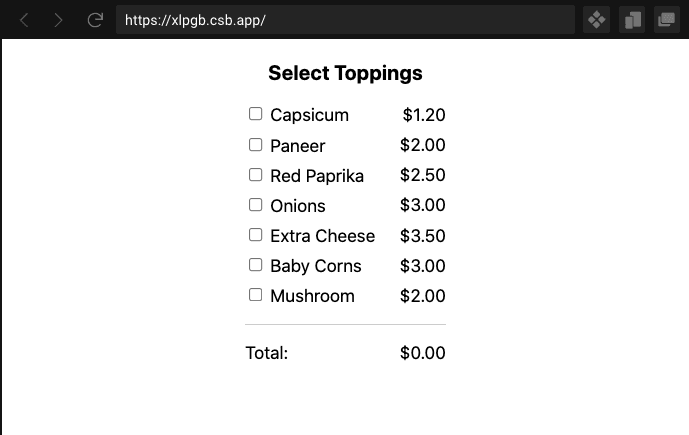Enable the Onions topping checkbox
689x435 pixels.
coord(255,205)
